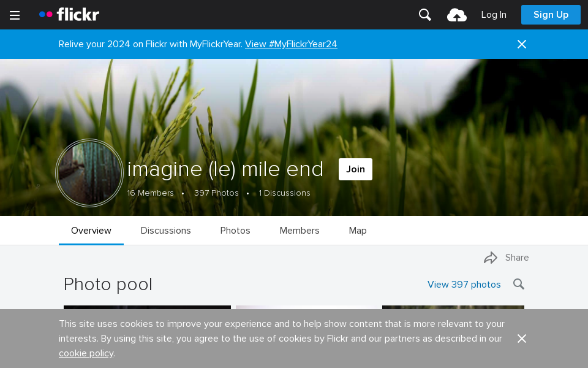Open the View #MyFlickrYear24 link

pyautogui.click(x=291, y=44)
